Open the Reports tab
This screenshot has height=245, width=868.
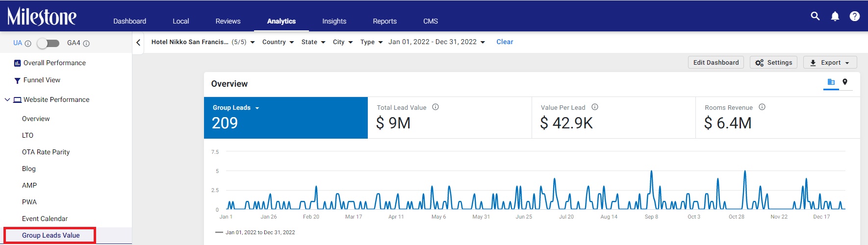pyautogui.click(x=384, y=21)
